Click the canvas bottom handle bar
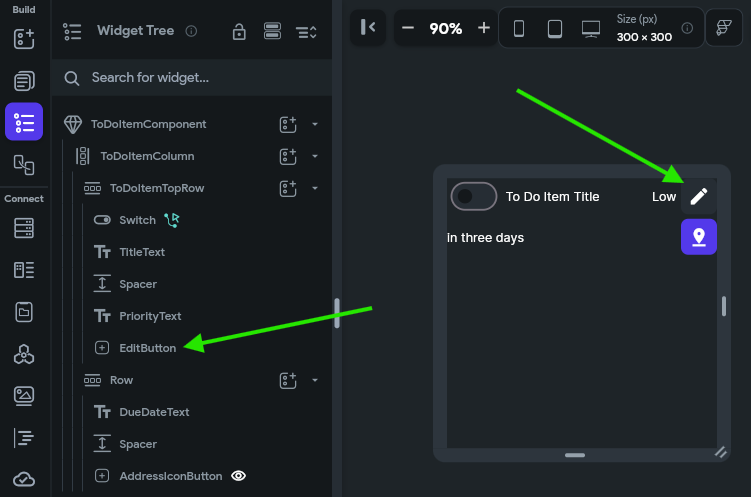The image size is (751, 497). [575, 455]
